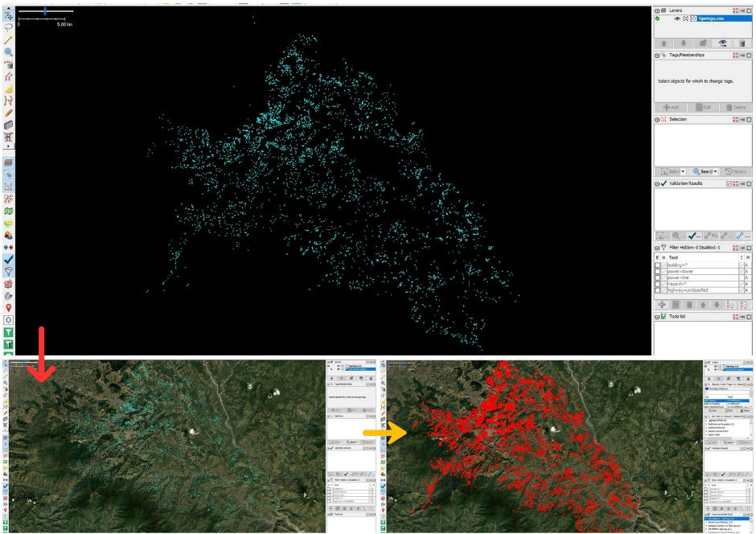This screenshot has height=534, width=756.
Task: Enable the building=* filter checkbox
Action: [657, 265]
